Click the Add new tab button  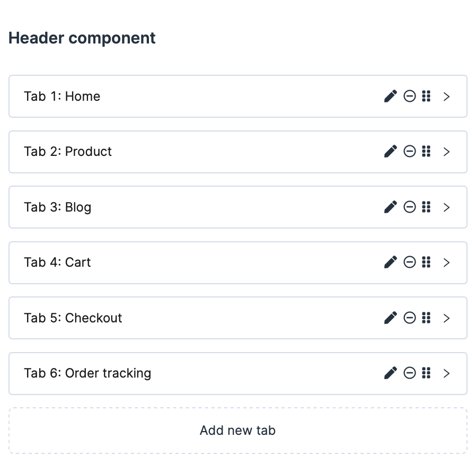[x=237, y=430]
